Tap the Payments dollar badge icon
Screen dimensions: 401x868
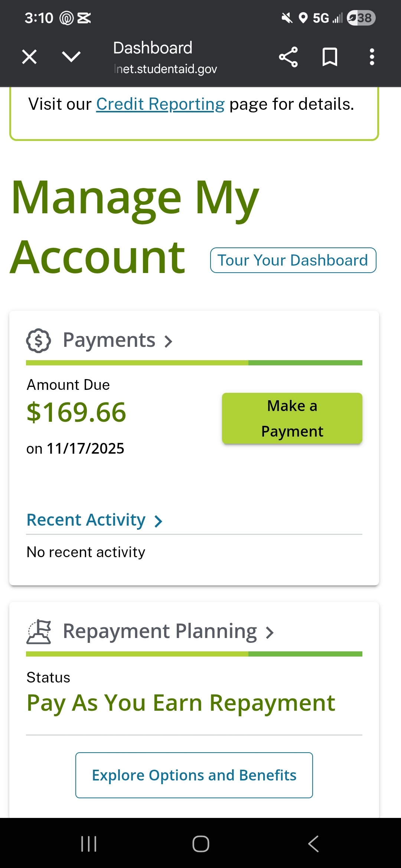(39, 341)
